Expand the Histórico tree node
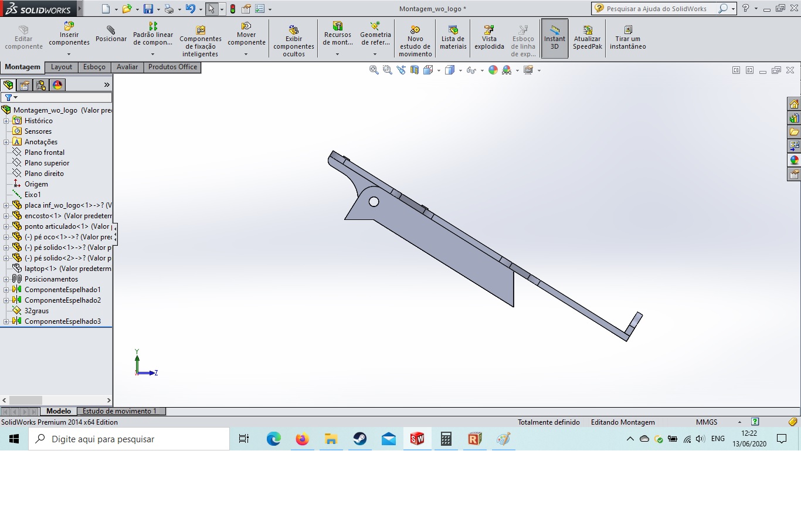801x532 pixels. 6,121
